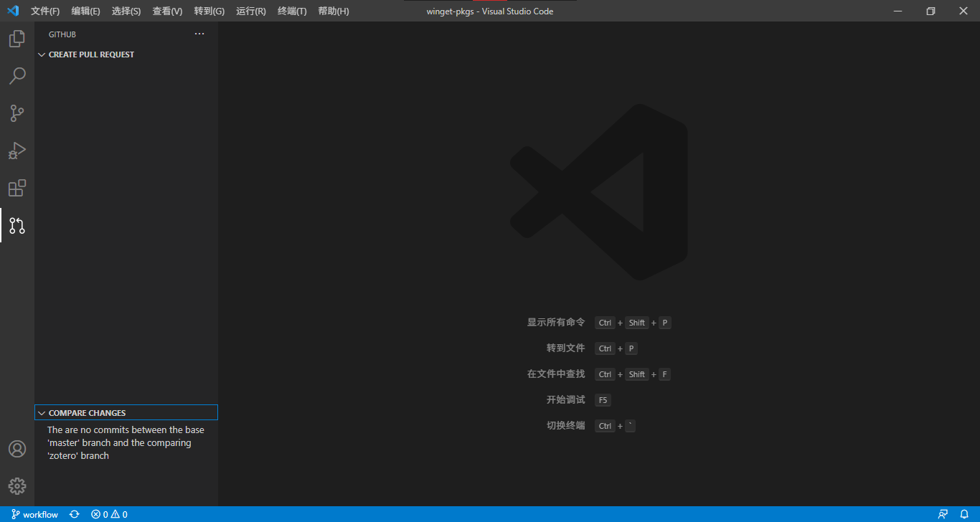
Task: Open the Explorer view in the Activity Bar
Action: click(x=17, y=38)
